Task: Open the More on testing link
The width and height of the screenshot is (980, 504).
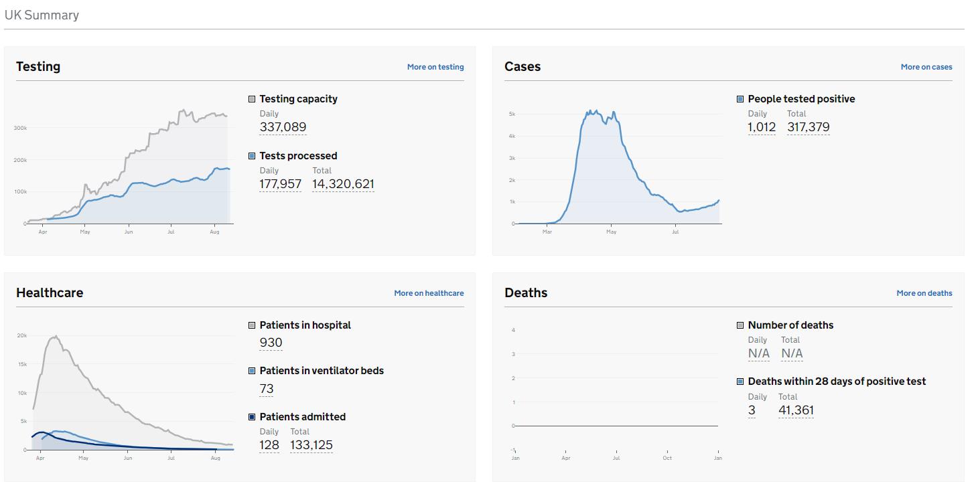Action: click(x=435, y=67)
